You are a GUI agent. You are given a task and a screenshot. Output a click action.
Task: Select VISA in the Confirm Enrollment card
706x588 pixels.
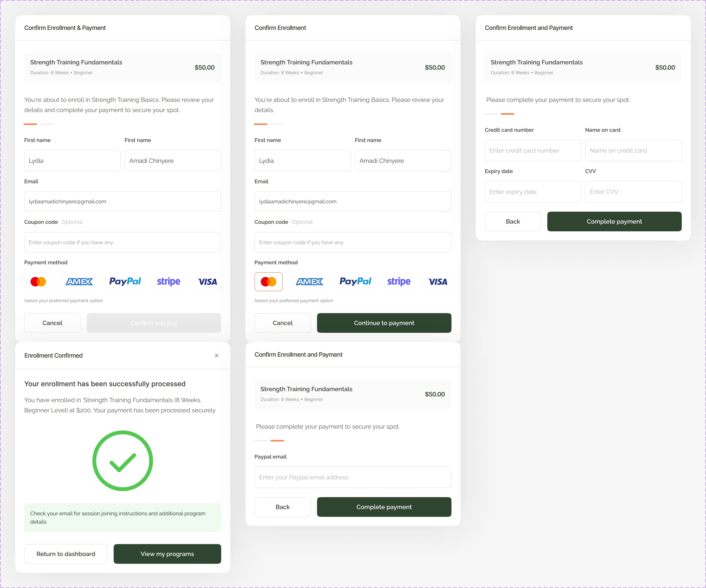click(x=437, y=282)
